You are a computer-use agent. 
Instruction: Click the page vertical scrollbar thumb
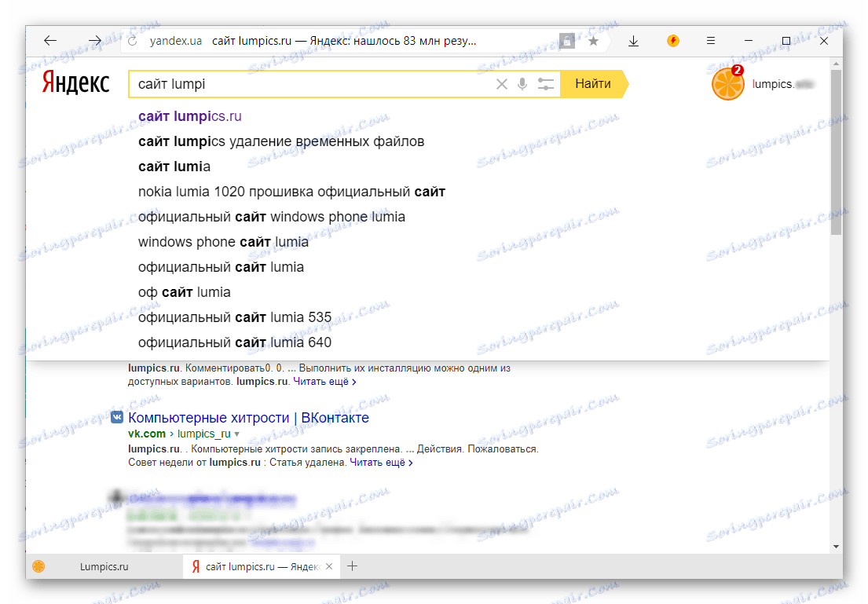[836, 152]
